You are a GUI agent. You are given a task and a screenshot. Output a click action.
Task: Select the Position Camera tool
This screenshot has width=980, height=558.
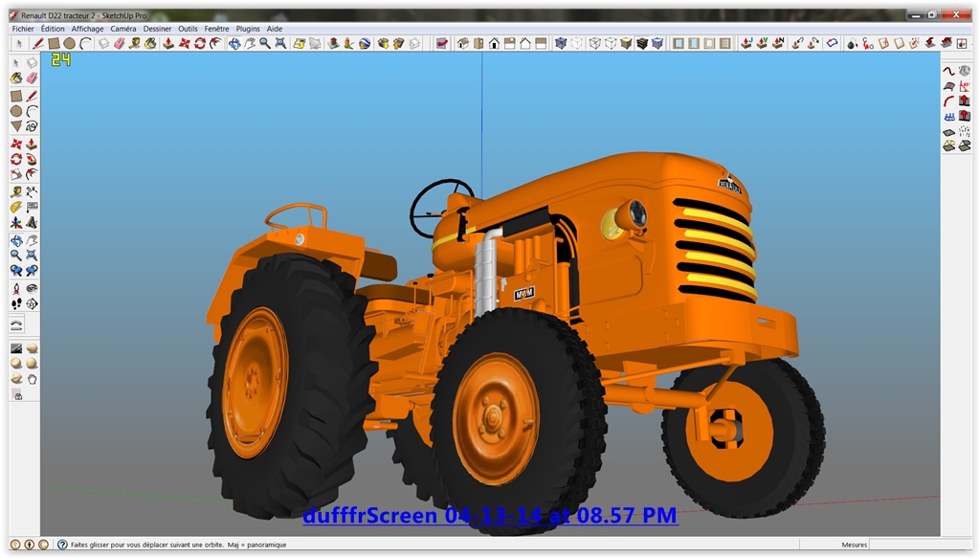16,288
